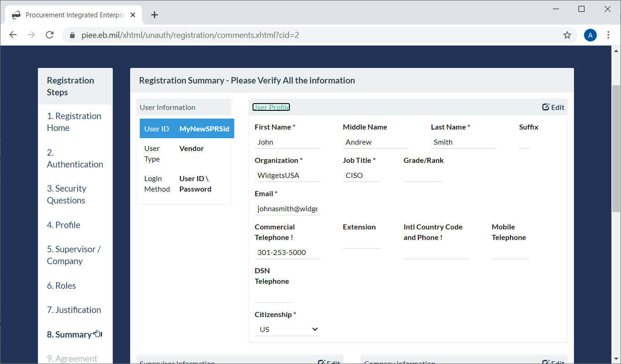This screenshot has width=621, height=364.
Task: Open the User Profile link
Action: [271, 107]
